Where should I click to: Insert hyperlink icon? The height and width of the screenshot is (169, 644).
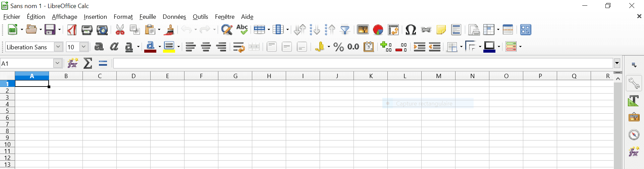click(426, 30)
